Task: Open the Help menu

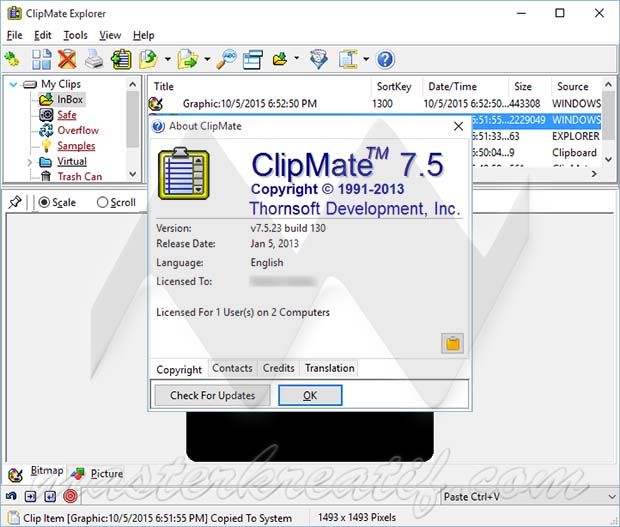Action: pyautogui.click(x=144, y=35)
